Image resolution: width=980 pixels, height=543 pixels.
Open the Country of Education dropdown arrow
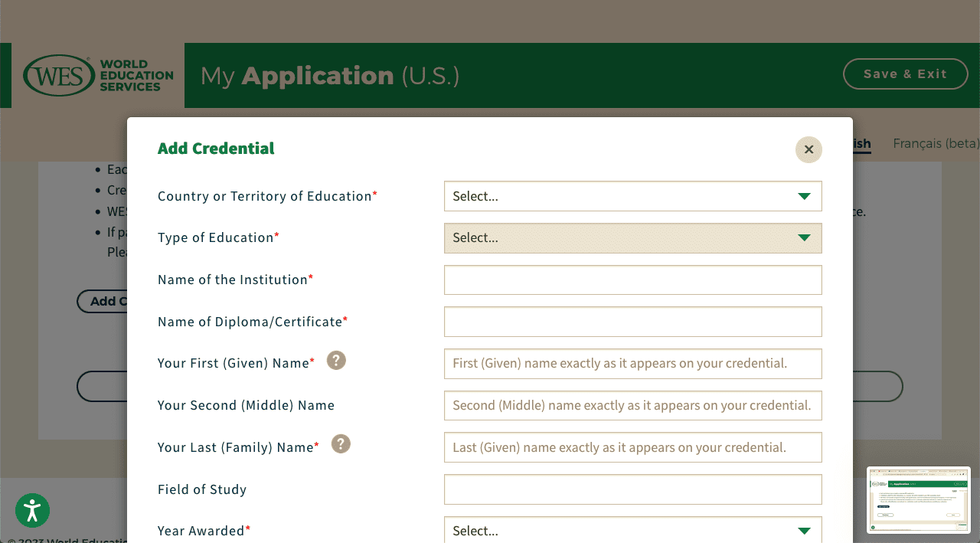(x=805, y=196)
